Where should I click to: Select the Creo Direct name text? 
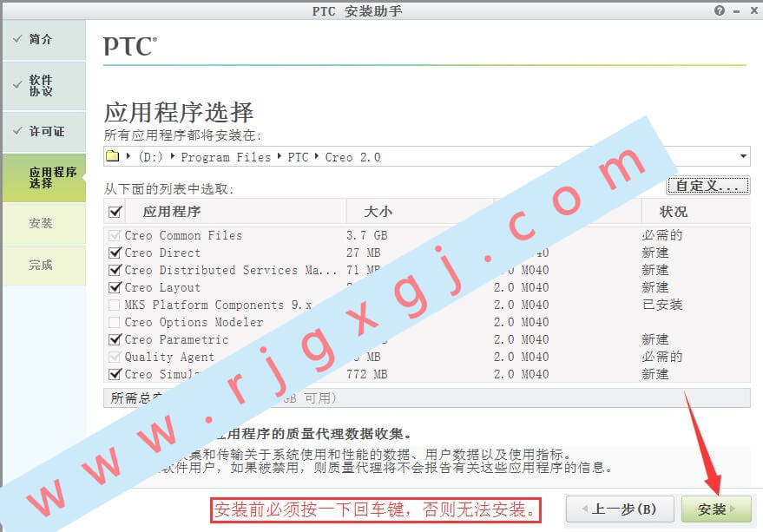click(162, 253)
